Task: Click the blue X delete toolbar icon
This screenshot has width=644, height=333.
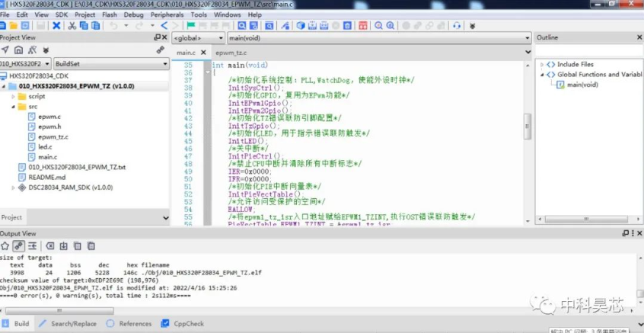Action: pyautogui.click(x=56, y=26)
